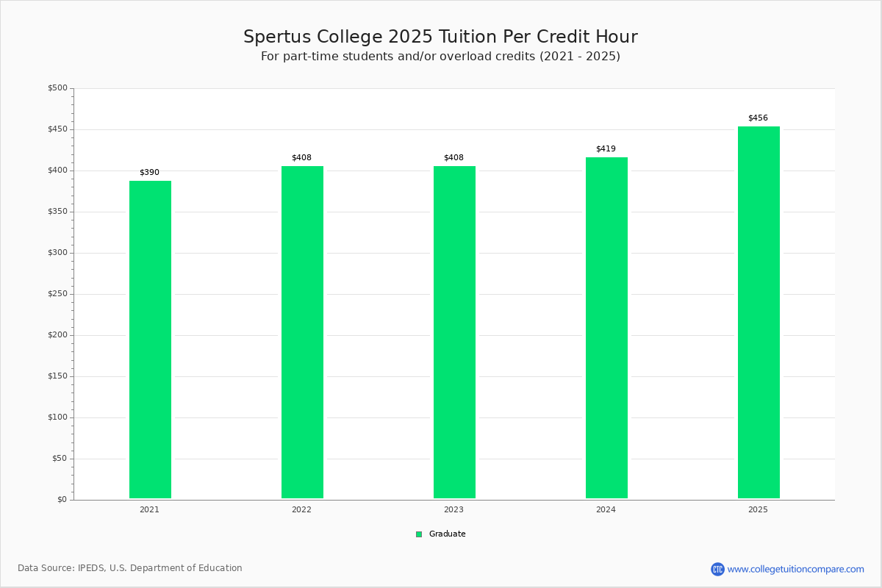Select the 2025 graduate tuition bar
The height and width of the screenshot is (588, 882).
click(759, 312)
